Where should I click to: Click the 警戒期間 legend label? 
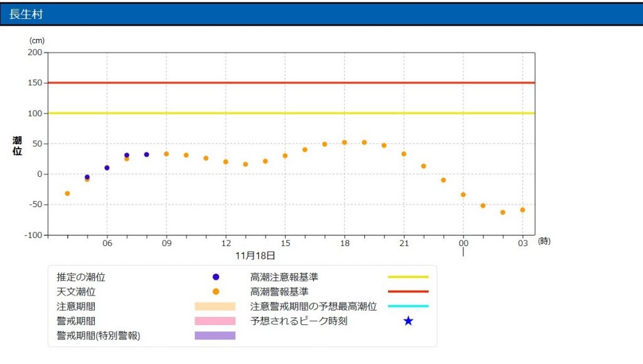tap(76, 321)
